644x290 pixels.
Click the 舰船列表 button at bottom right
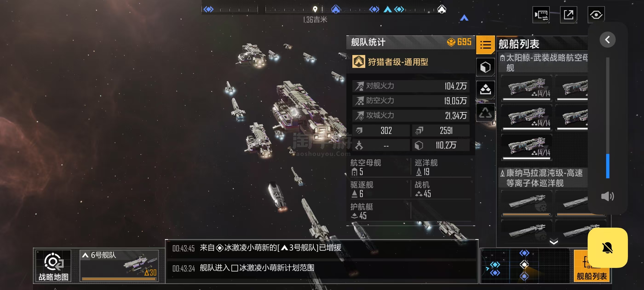coord(592,266)
